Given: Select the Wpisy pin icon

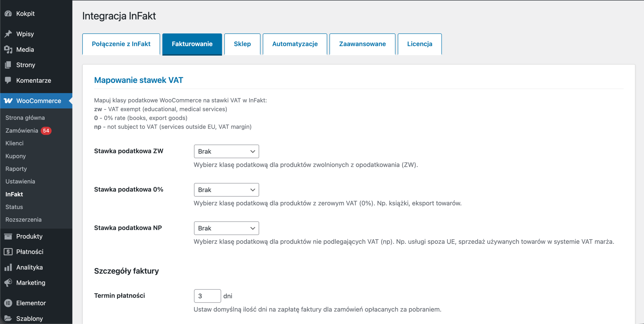Looking at the screenshot, I should (x=8, y=34).
